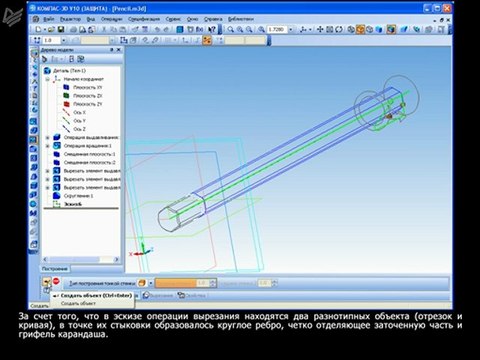Open the thin wall type dropdown arrow
The height and width of the screenshot is (360, 480).
coord(151,283)
